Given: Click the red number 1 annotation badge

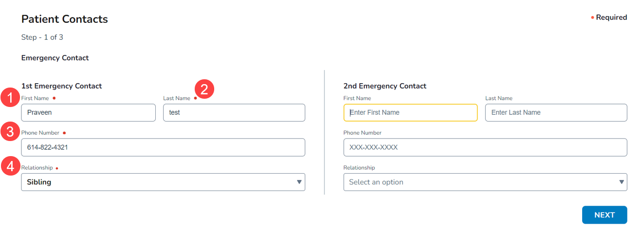Looking at the screenshot, I should coord(10,98).
